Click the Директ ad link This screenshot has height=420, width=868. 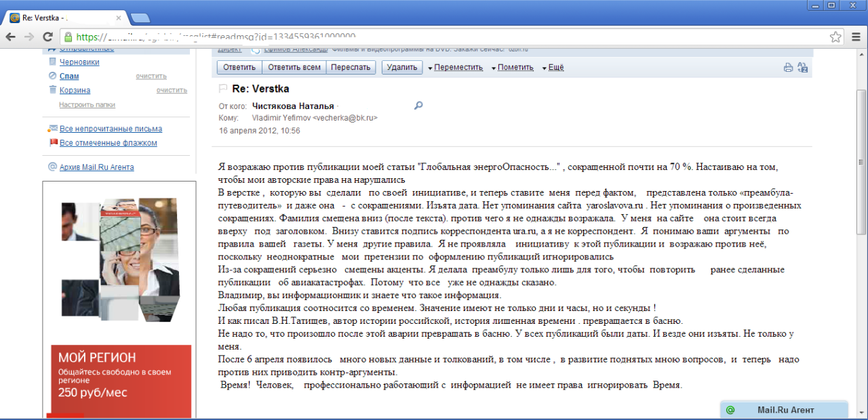point(229,49)
